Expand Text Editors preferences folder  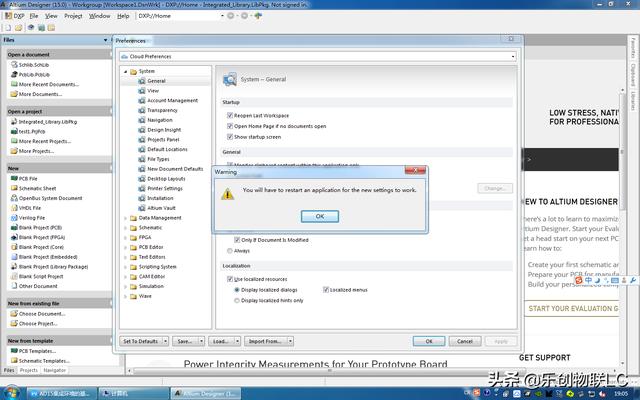126,257
